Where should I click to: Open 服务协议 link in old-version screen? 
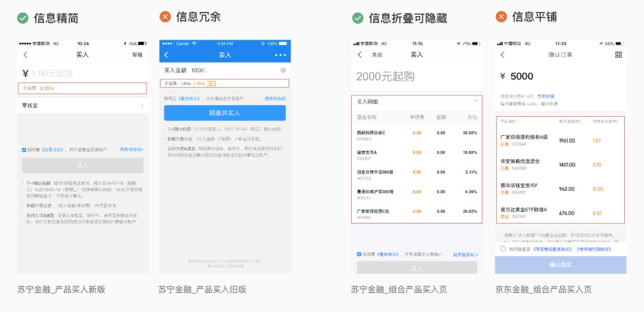click(x=190, y=98)
